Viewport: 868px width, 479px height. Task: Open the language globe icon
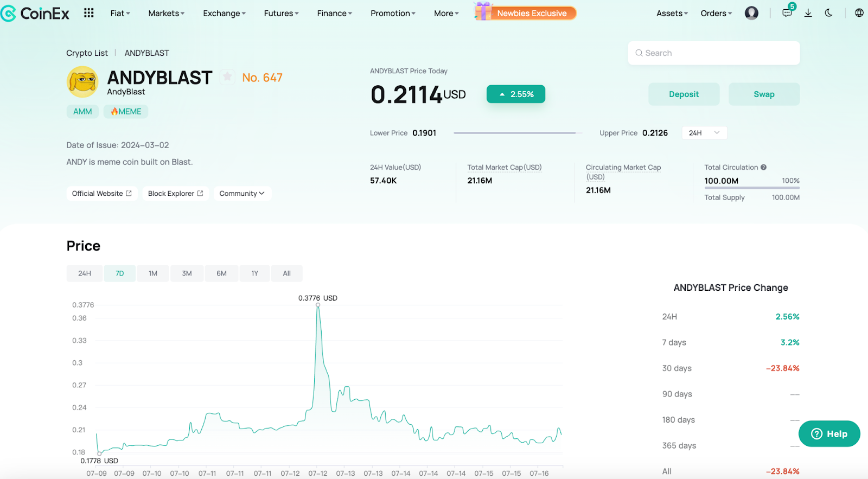tap(859, 13)
